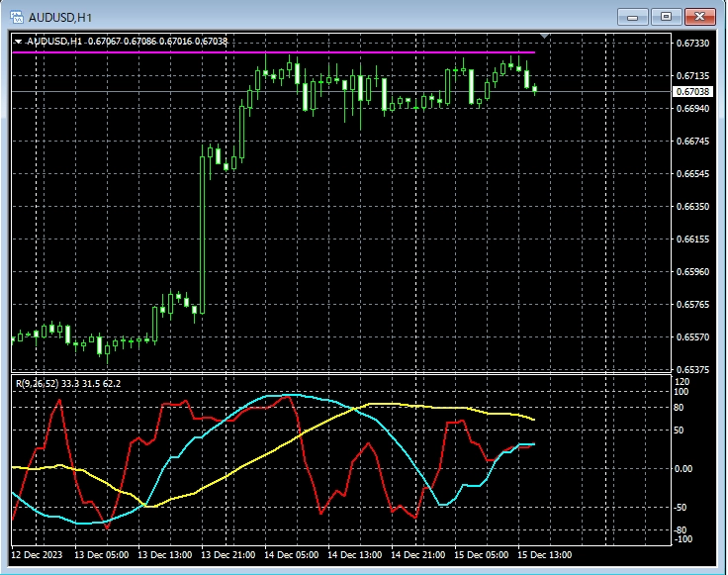Click the 13 Dec 21:00 time label

pyautogui.click(x=230, y=555)
